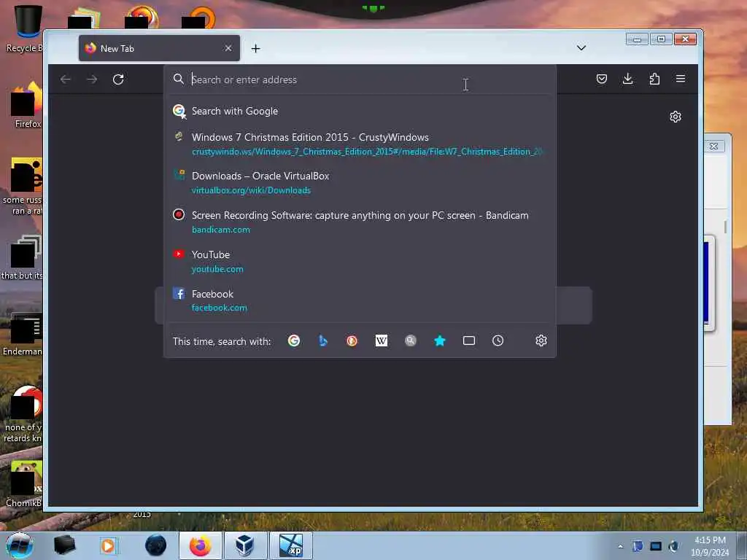Open the Facebook suggestion

360,300
